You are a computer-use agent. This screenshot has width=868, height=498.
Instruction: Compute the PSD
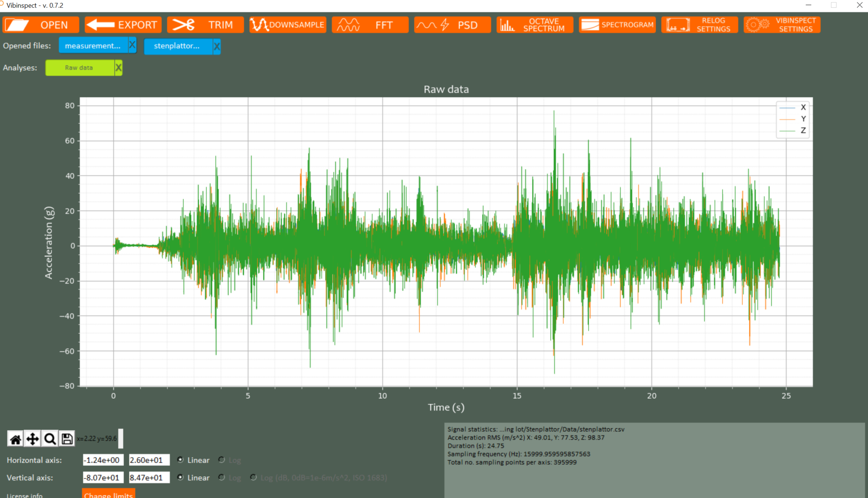pos(452,25)
